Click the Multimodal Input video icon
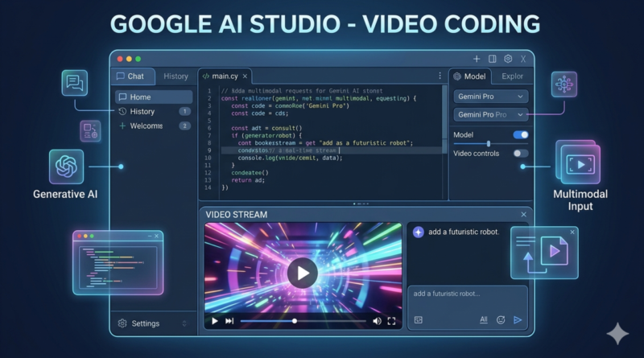The height and width of the screenshot is (358, 644). click(580, 164)
